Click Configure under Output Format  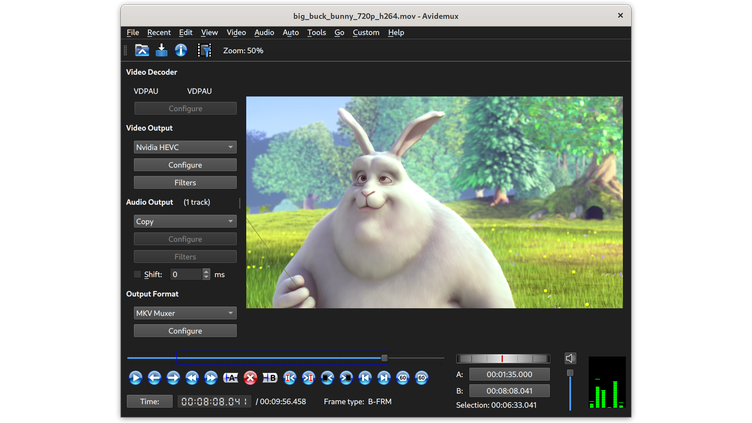(185, 331)
